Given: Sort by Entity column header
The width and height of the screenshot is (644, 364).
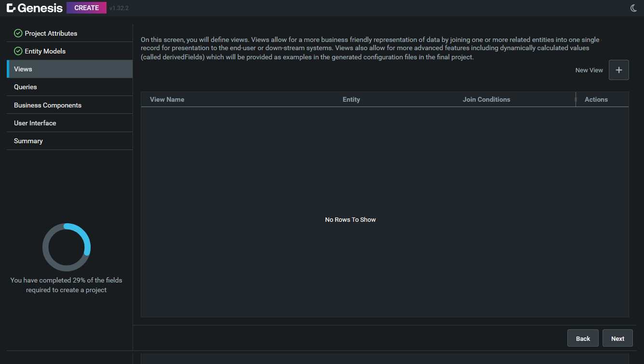Looking at the screenshot, I should [351, 99].
